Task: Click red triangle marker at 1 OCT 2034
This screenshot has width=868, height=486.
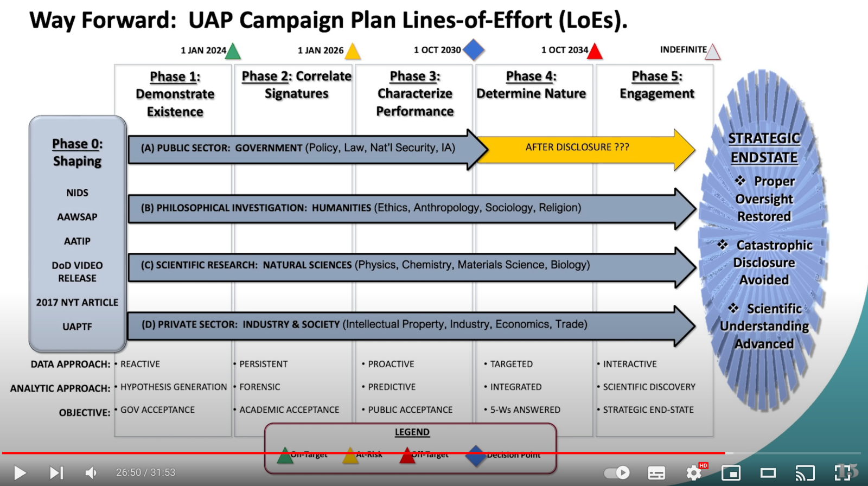Action: [x=595, y=52]
